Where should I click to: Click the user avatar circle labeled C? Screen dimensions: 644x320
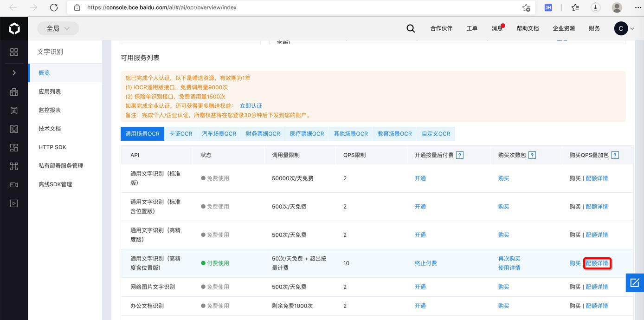[x=621, y=28]
